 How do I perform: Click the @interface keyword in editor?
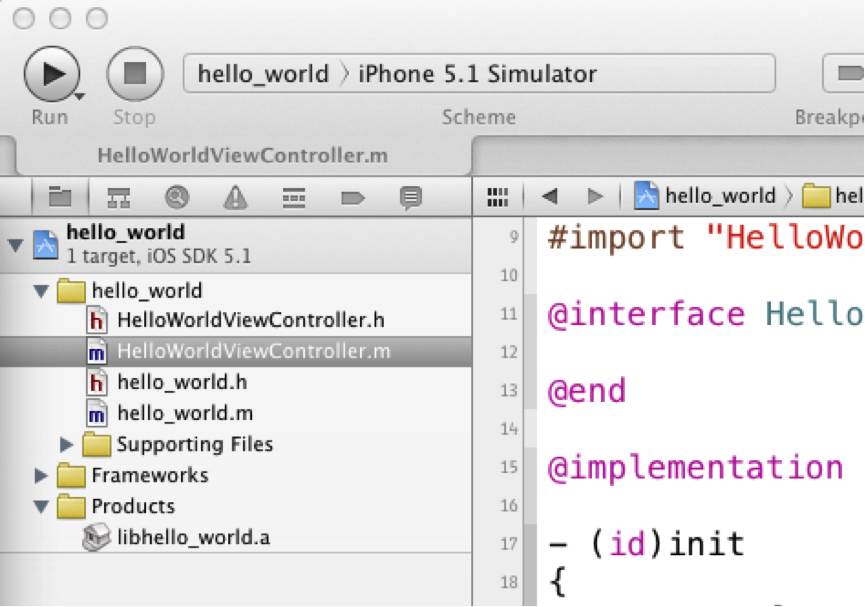coord(646,315)
